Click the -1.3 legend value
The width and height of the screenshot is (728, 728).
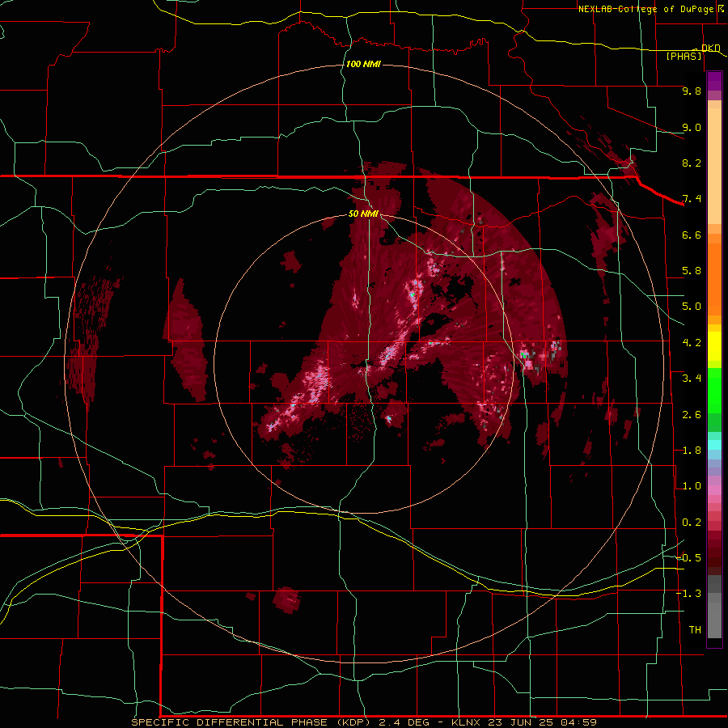(688, 594)
